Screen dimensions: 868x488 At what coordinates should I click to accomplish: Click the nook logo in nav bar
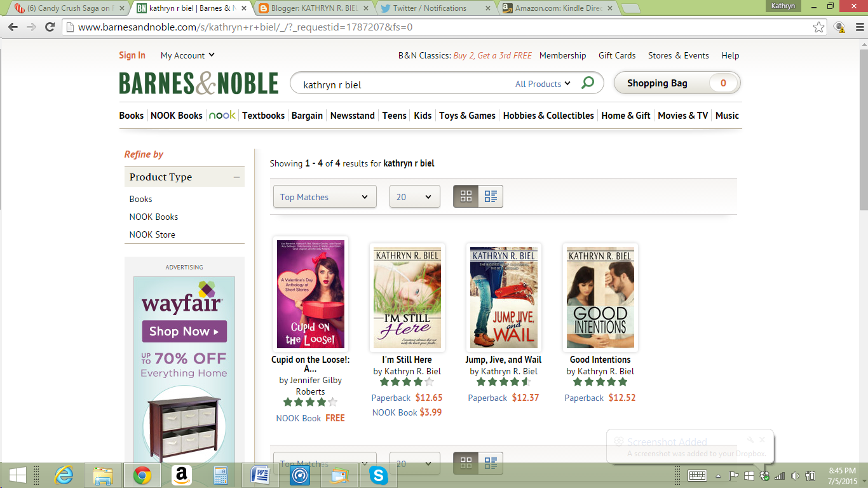coord(222,115)
